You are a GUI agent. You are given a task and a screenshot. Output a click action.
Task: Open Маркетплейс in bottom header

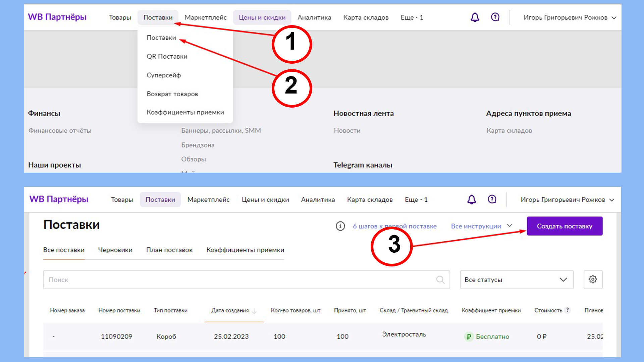pos(208,200)
